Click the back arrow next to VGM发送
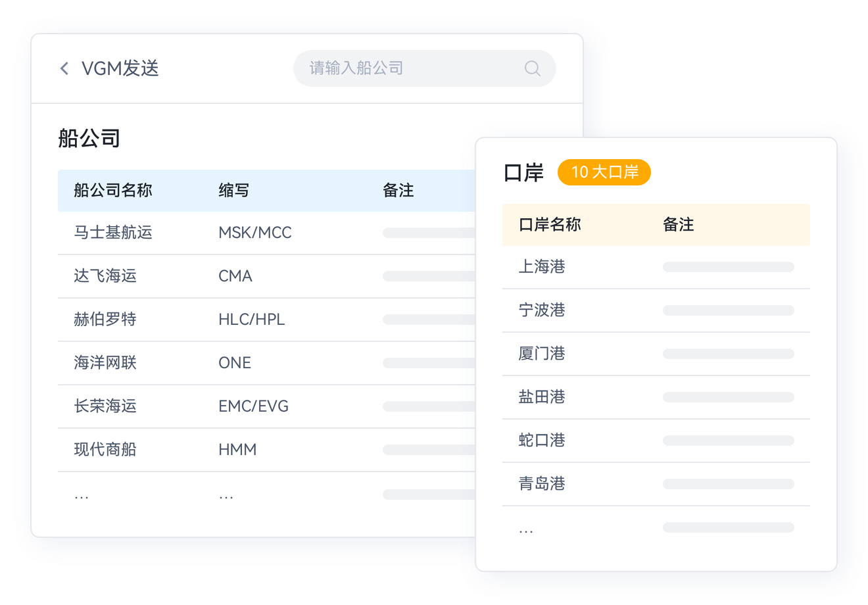Image resolution: width=868 pixels, height=605 pixels. click(64, 68)
